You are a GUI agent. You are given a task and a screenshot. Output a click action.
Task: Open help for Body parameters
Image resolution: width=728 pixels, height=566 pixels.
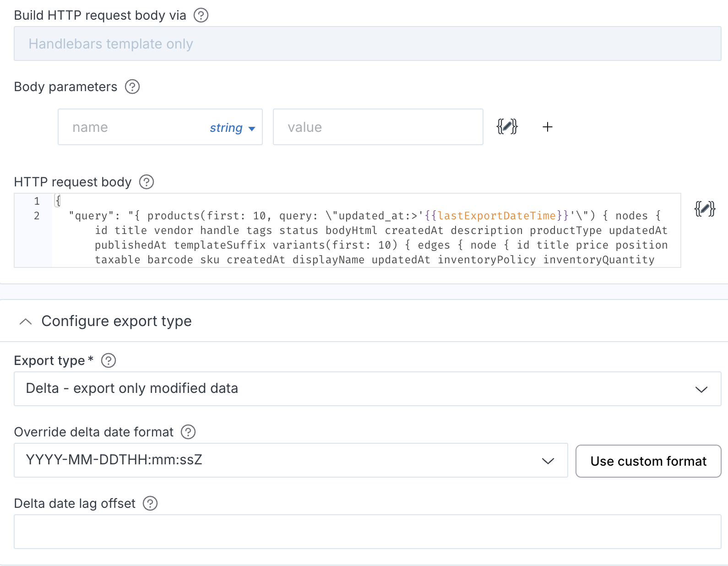pyautogui.click(x=132, y=87)
